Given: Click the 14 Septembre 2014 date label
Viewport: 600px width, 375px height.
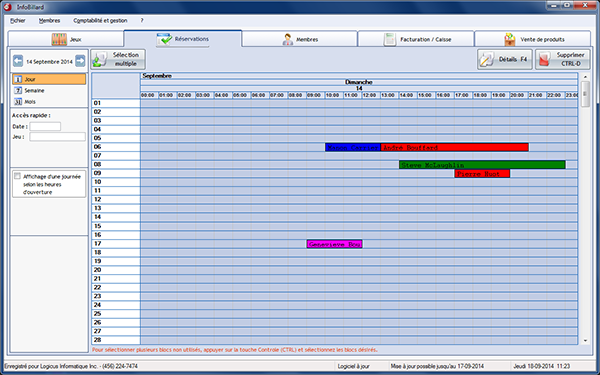Looking at the screenshot, I should click(x=49, y=61).
